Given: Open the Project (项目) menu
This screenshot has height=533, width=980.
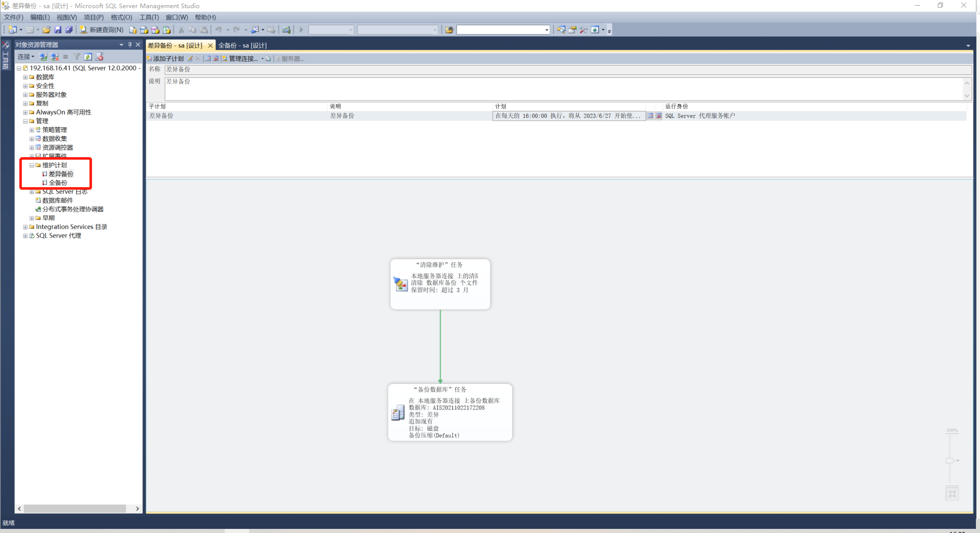Looking at the screenshot, I should [x=94, y=17].
